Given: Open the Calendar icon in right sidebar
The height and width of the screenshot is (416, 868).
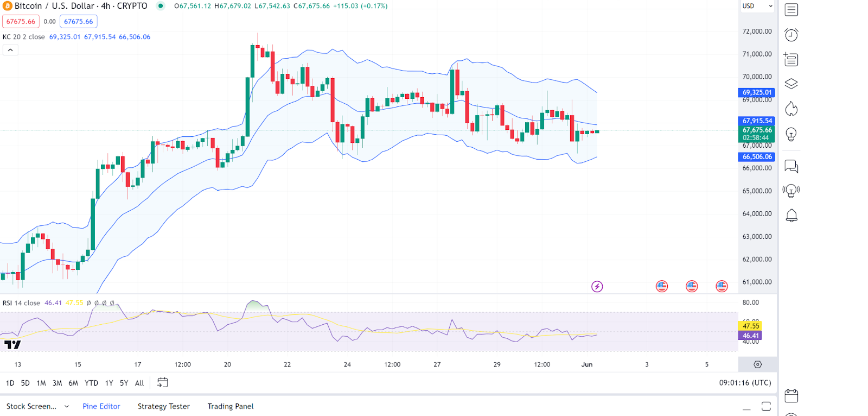Looking at the screenshot, I should 792,396.
